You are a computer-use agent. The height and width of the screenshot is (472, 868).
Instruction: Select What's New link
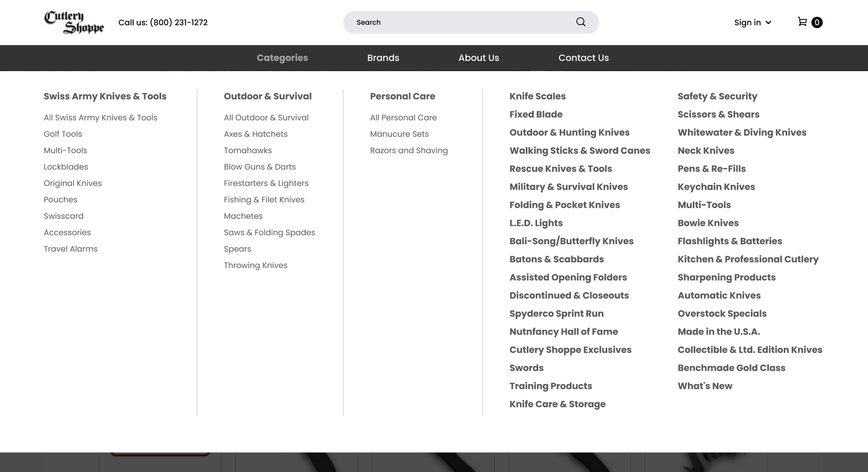click(705, 386)
